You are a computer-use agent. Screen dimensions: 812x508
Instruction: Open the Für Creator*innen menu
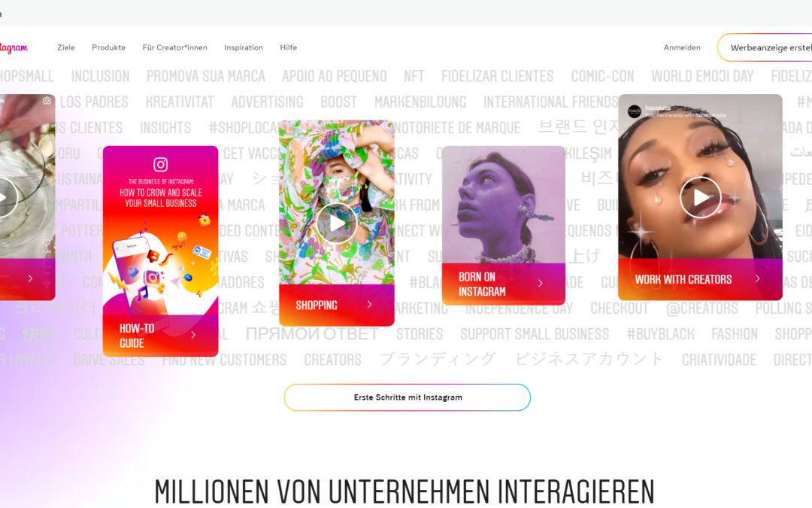tap(175, 47)
